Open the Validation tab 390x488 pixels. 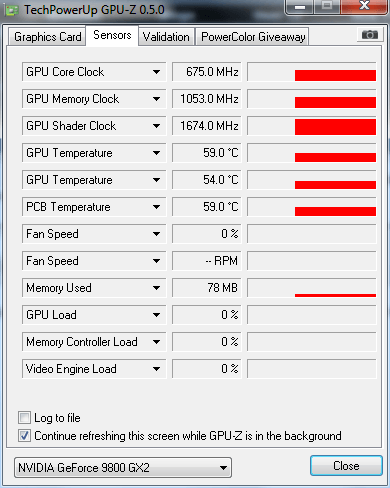(166, 37)
